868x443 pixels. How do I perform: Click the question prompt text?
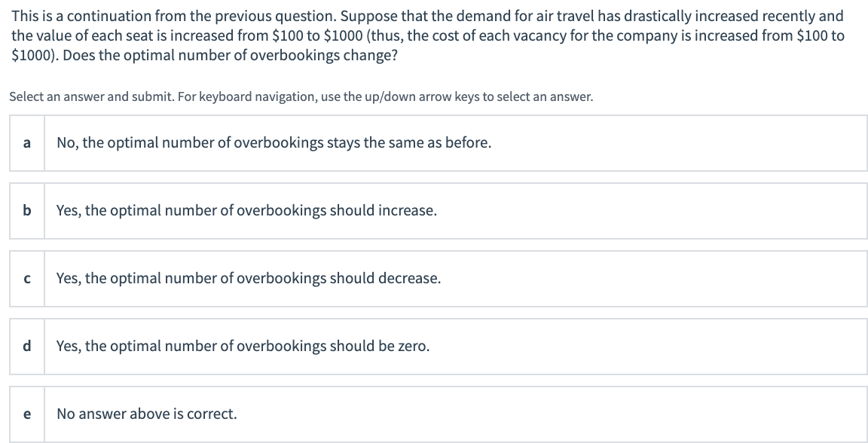[429, 34]
